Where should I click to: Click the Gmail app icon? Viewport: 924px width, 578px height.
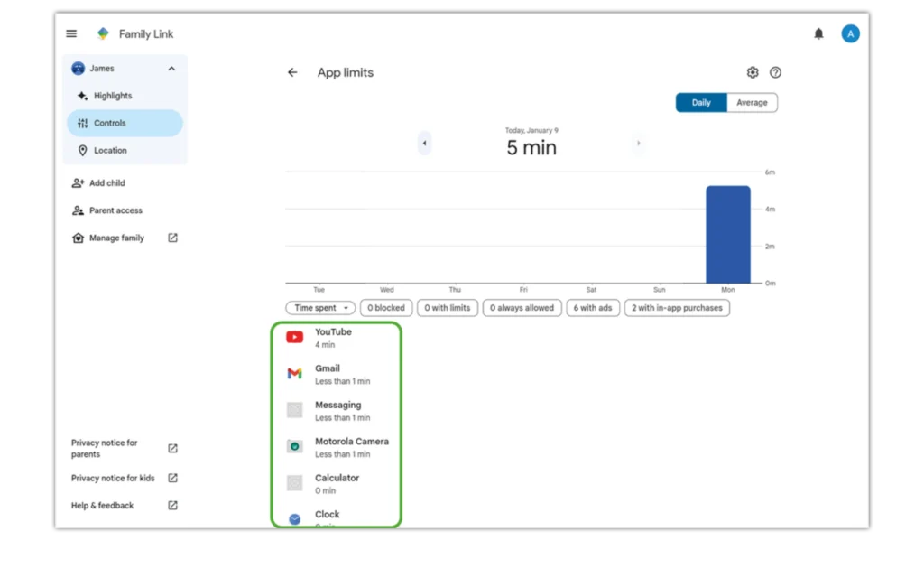tap(295, 374)
